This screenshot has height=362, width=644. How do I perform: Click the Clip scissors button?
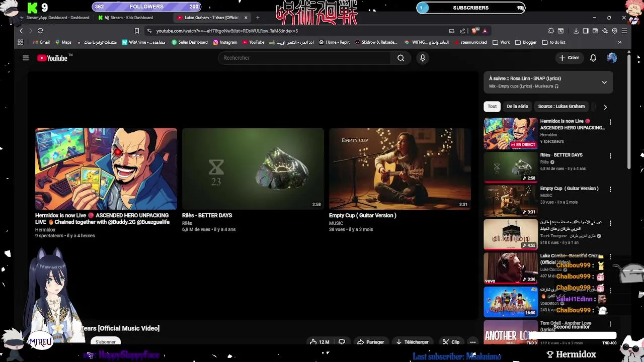tap(451, 342)
